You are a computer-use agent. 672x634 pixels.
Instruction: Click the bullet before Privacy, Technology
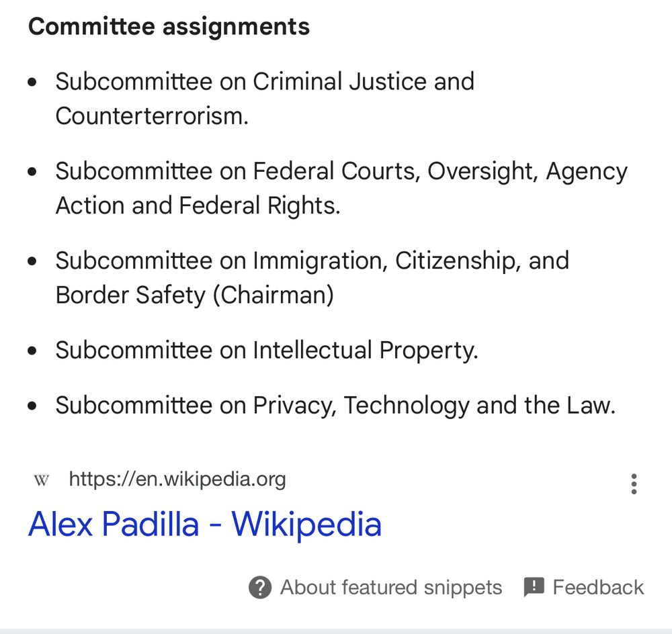[32, 406]
